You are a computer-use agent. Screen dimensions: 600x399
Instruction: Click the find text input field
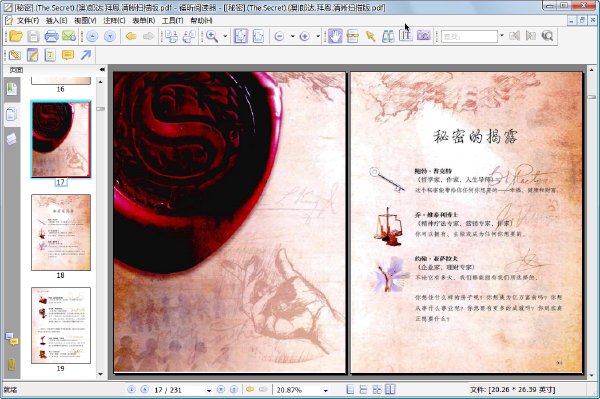coord(469,36)
